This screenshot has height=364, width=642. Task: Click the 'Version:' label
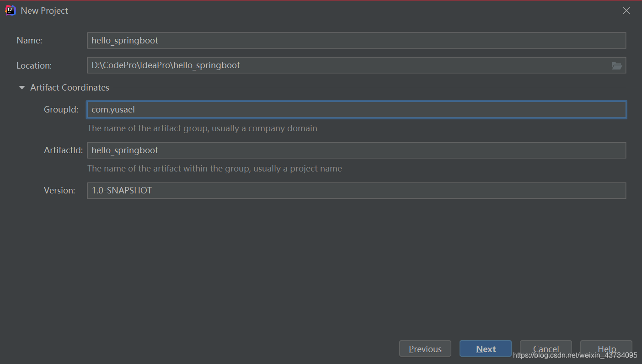click(59, 191)
